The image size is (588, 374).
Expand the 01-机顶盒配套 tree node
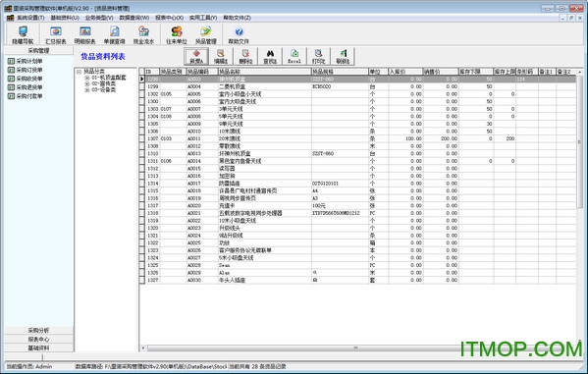87,78
